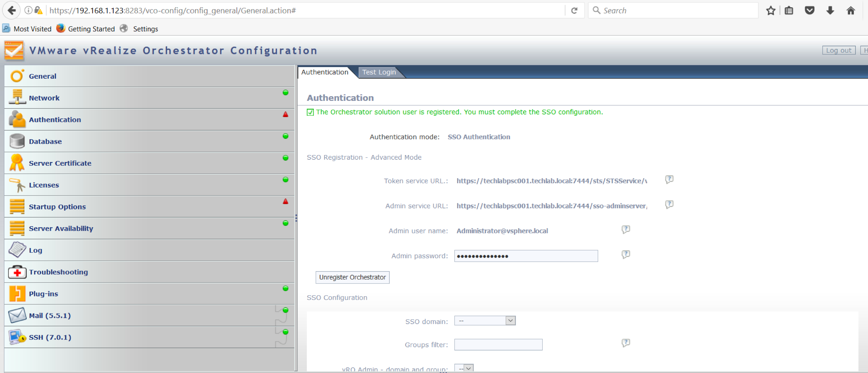868x373 pixels.
Task: Bookmark this page with the star icon
Action: [x=771, y=11]
